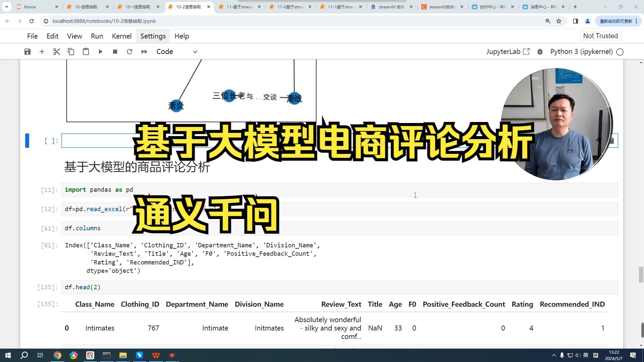Open Task View on the taskbar

click(40, 355)
